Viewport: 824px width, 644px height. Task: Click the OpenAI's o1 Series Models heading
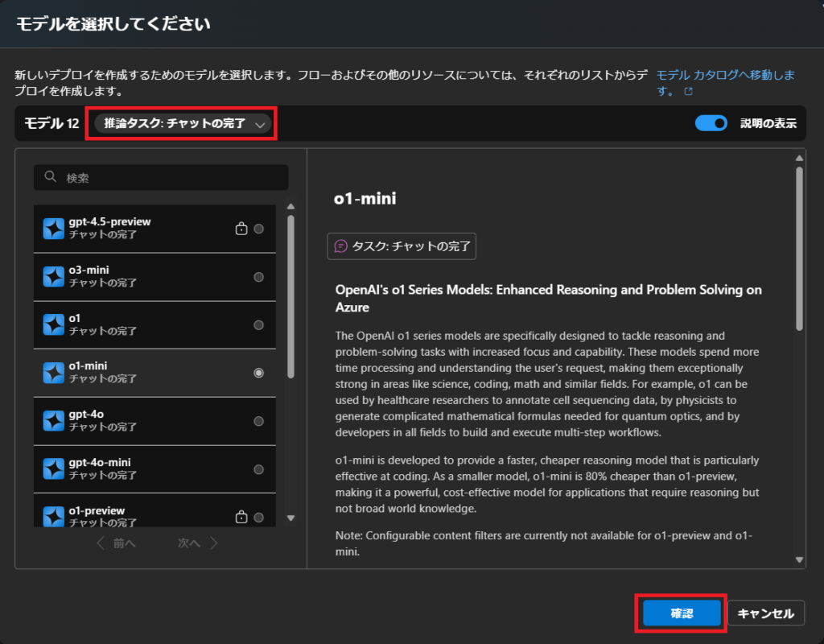click(548, 298)
